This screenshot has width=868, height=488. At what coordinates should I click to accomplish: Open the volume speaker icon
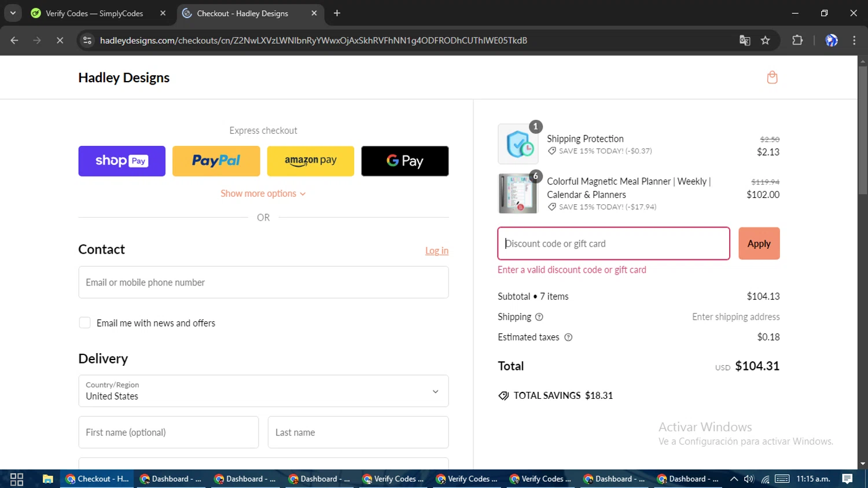click(x=749, y=479)
